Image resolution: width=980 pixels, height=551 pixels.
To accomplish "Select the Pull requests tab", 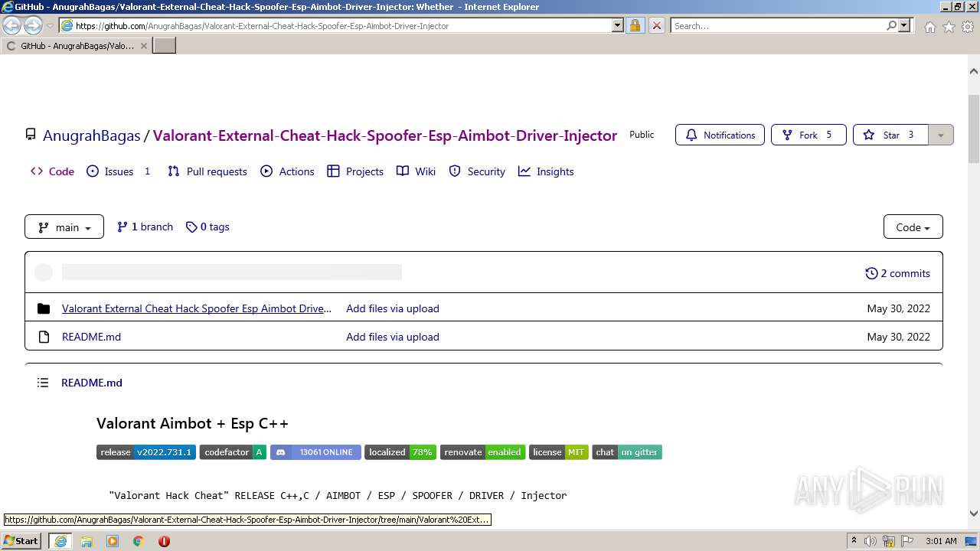I will click(207, 171).
